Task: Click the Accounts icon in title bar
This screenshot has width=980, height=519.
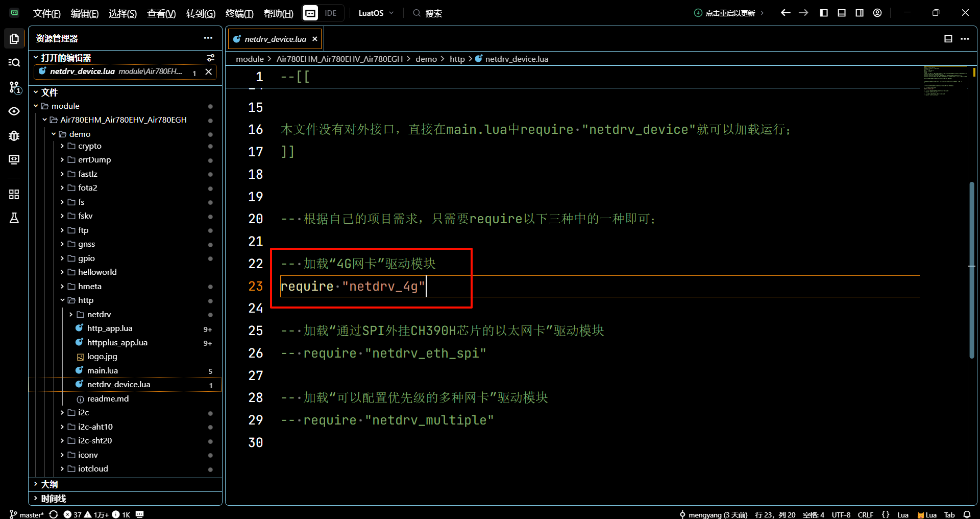Action: point(877,13)
